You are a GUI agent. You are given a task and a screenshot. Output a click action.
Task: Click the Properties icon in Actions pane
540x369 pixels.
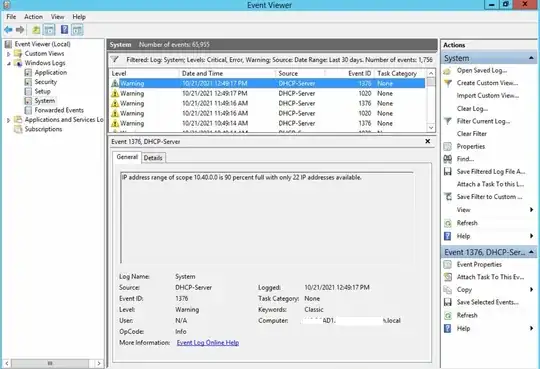tap(447, 146)
